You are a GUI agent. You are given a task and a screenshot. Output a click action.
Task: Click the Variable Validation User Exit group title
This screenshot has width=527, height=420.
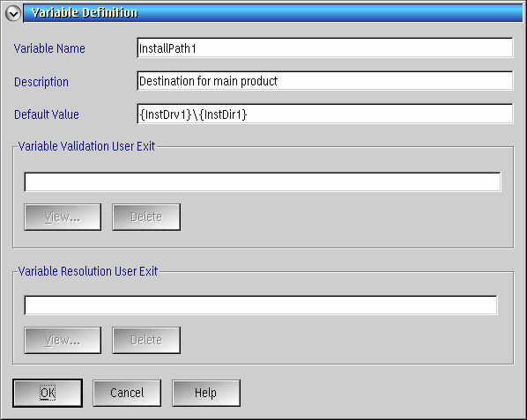pos(86,146)
